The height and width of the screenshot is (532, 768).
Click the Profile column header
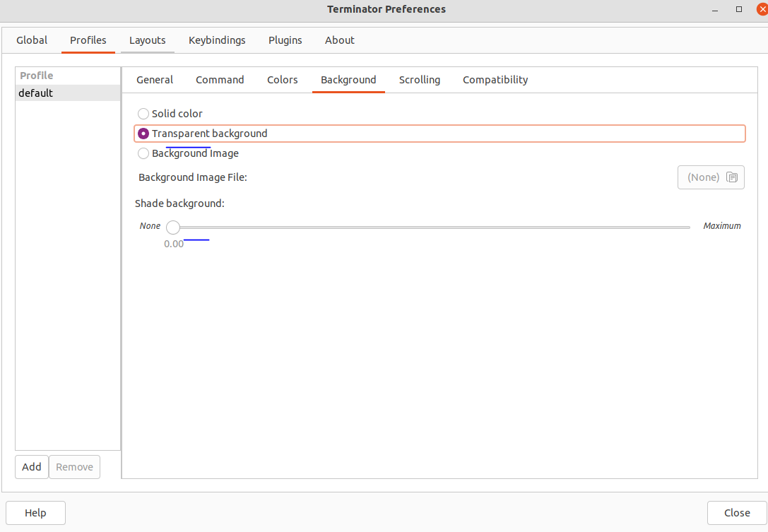(x=68, y=76)
